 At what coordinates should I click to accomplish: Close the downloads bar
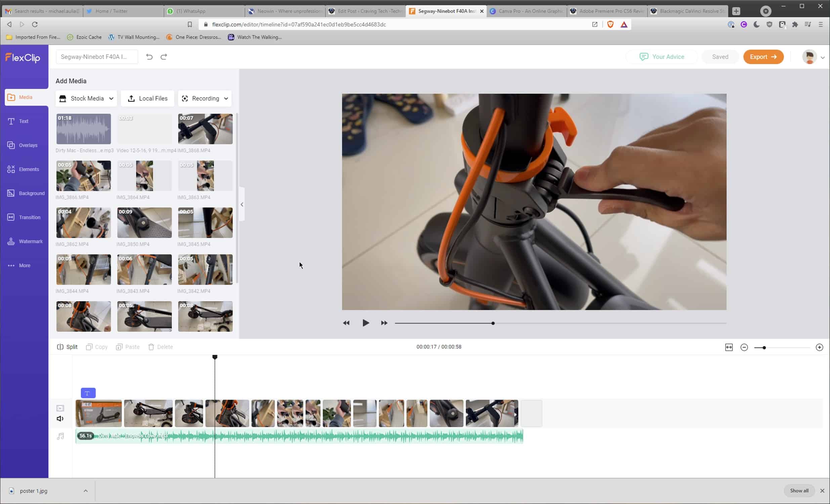tap(822, 491)
